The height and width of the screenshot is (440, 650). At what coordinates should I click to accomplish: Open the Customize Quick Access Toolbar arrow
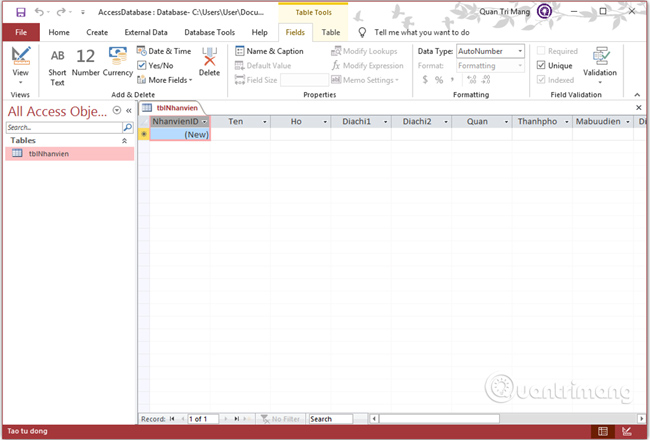tap(83, 12)
